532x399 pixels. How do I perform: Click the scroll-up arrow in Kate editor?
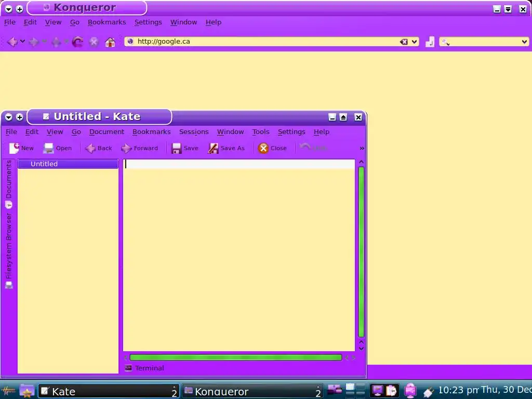click(x=362, y=162)
